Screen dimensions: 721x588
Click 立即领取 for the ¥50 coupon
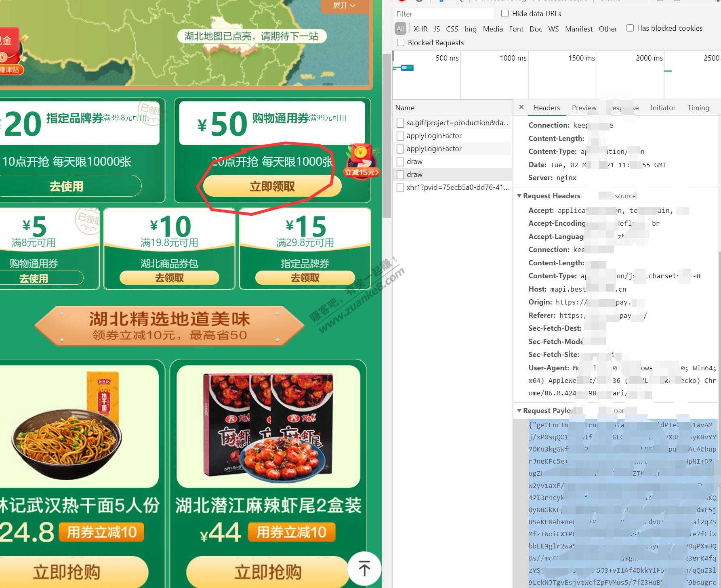(x=272, y=186)
